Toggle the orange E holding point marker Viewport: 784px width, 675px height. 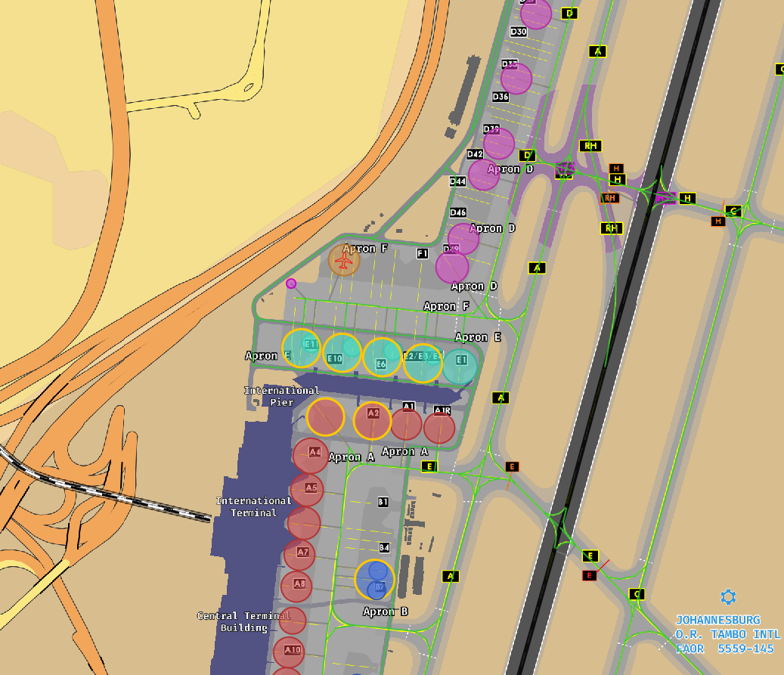[x=512, y=466]
